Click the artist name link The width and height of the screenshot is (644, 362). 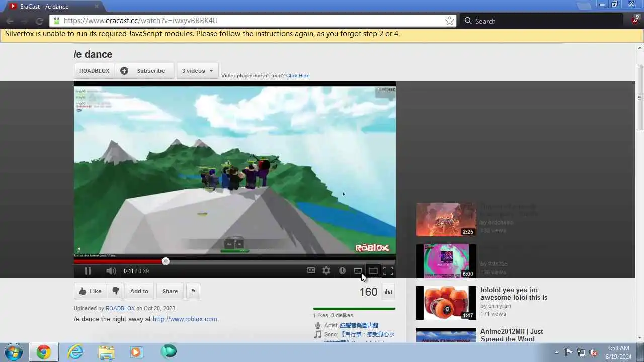[359, 326]
